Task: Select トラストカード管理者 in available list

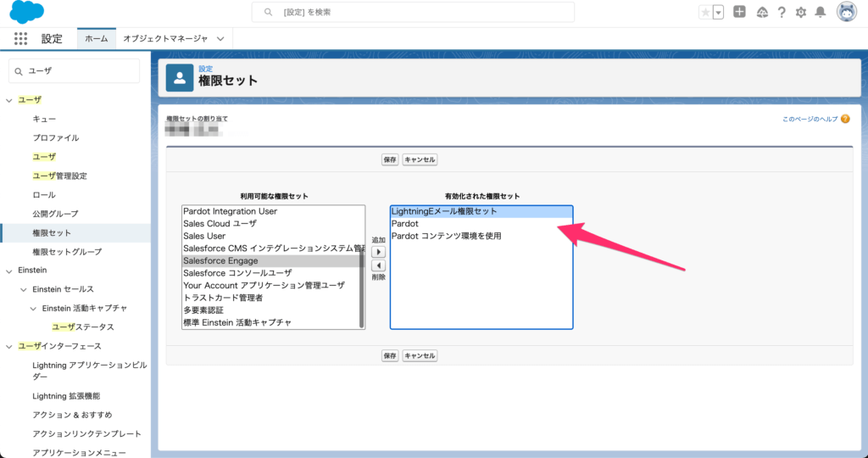Action: point(271,298)
